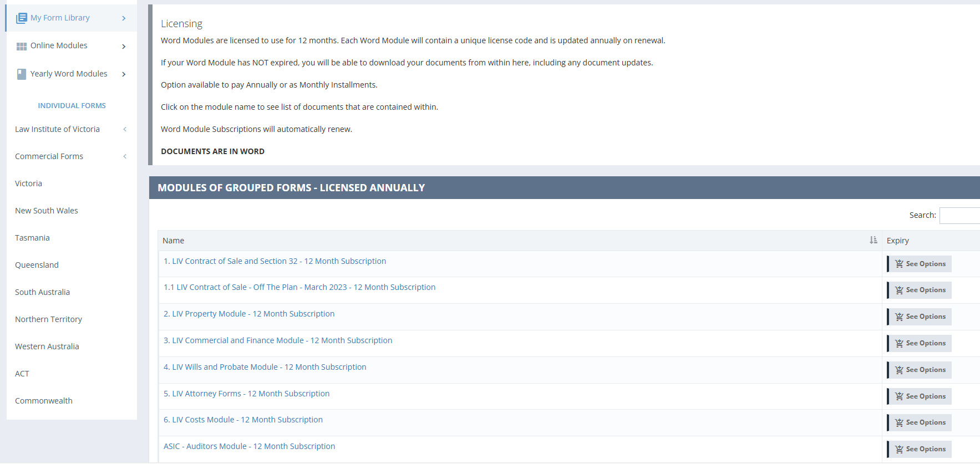See Options for Off The Plan contract
This screenshot has height=464, width=980.
click(x=920, y=290)
